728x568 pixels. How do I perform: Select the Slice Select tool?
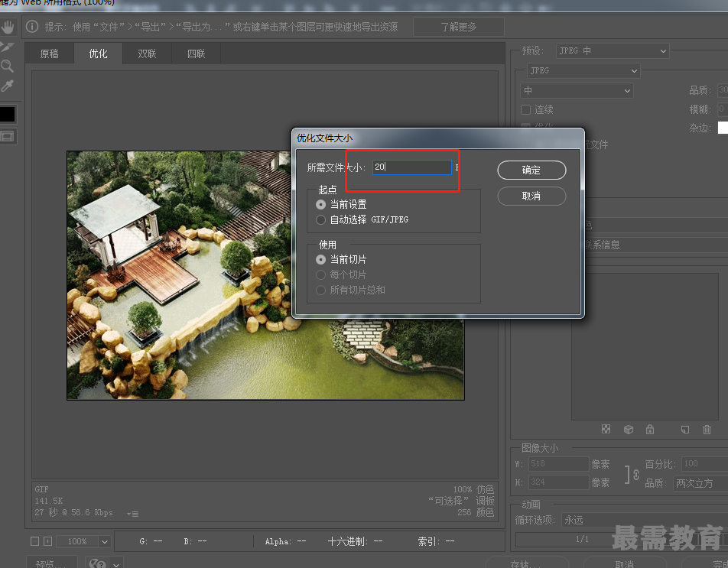pyautogui.click(x=8, y=47)
